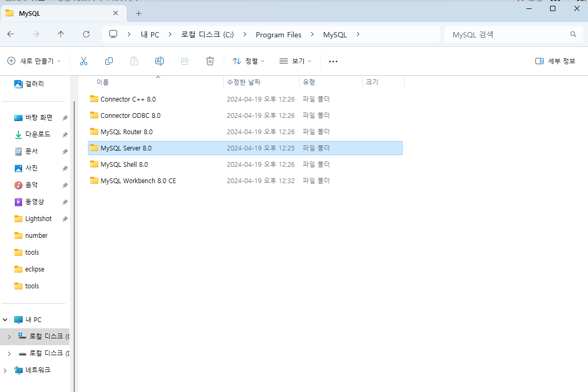Sort by Name (이름) column header
This screenshot has height=392, width=588.
tap(156, 82)
